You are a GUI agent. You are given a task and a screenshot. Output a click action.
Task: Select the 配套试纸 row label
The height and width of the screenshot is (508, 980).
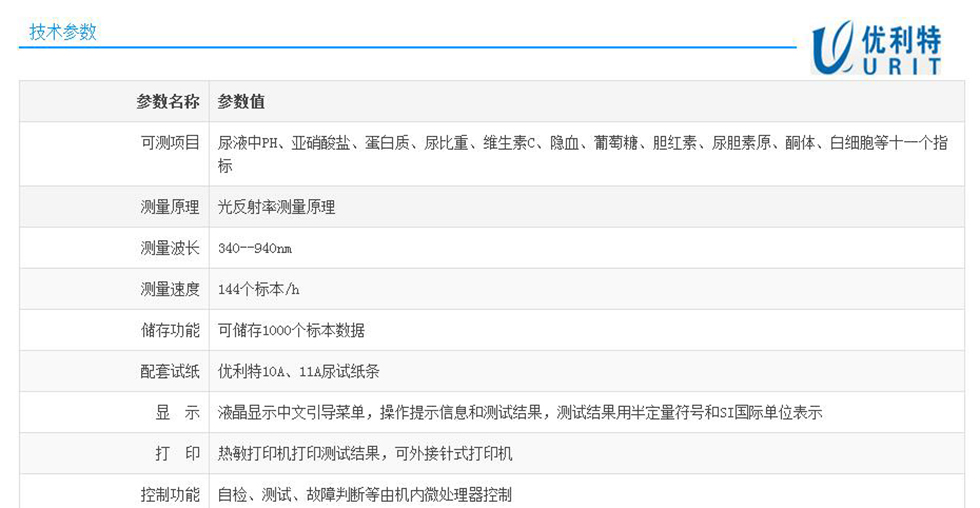pos(170,371)
